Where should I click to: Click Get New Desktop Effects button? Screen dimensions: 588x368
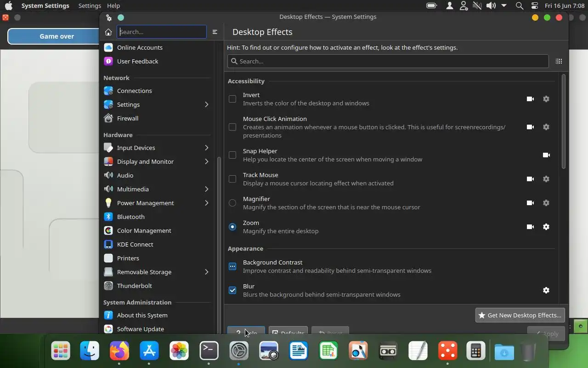coord(520,315)
